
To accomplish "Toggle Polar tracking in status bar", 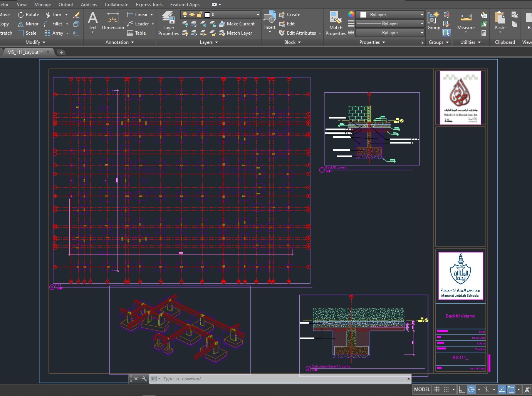I will pos(471,389).
